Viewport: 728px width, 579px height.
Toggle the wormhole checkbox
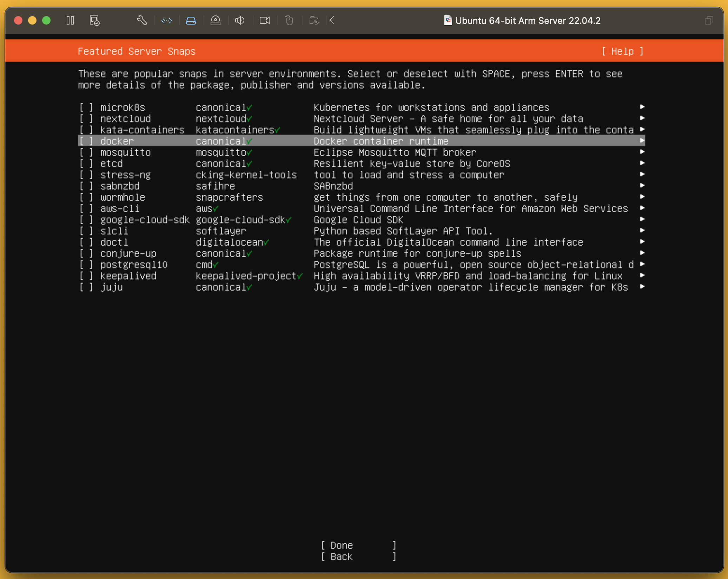(86, 197)
